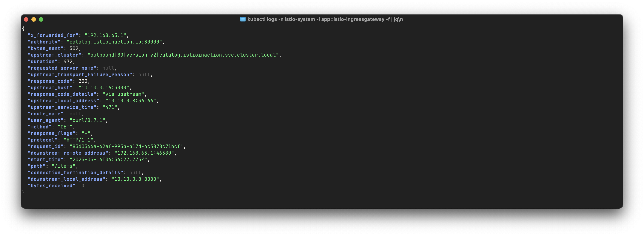Click the null value of route_name
The height and width of the screenshot is (236, 644).
(x=75, y=114)
